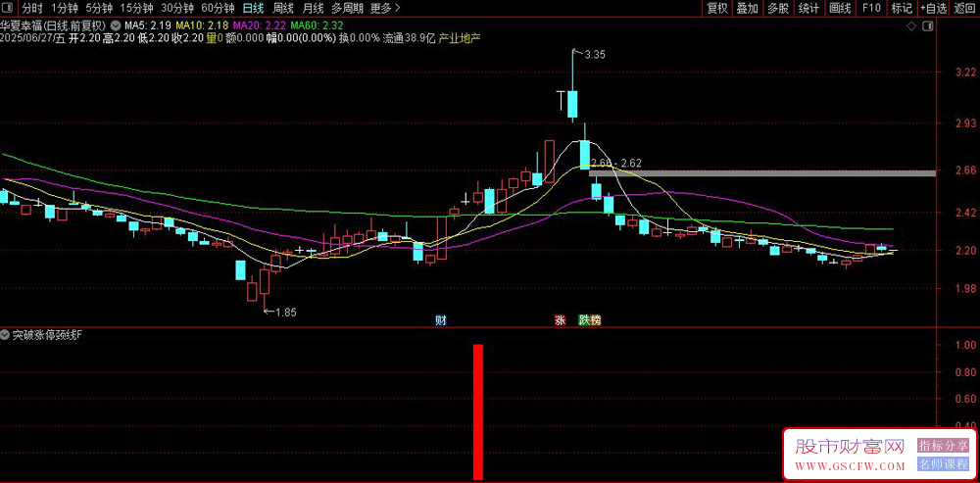Viewport: 980px width, 483px height.
Task: Click the 3.22 price axis label
Action: (965, 72)
